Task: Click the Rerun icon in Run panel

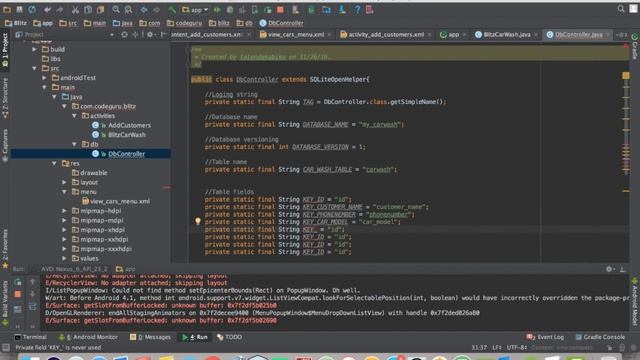Action: tap(18, 282)
